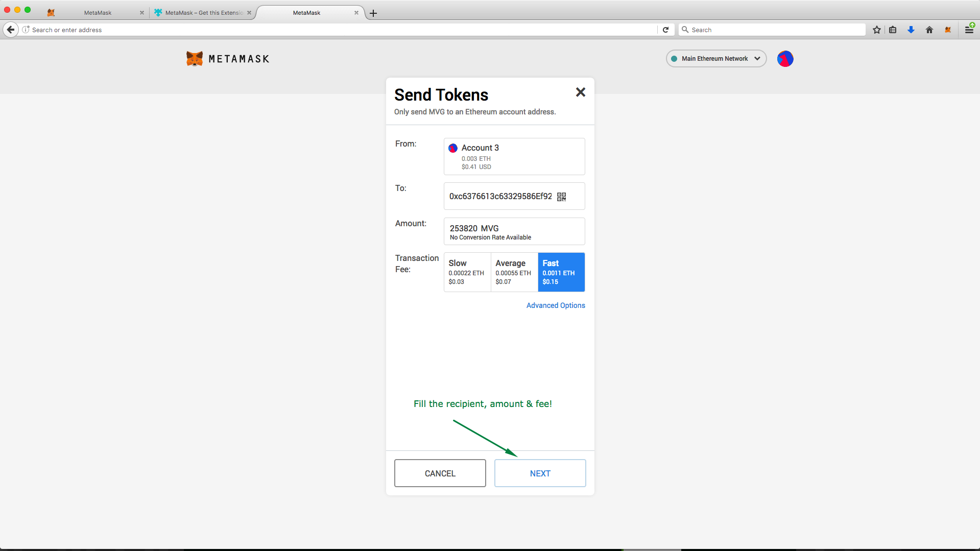980x551 pixels.
Task: Open Main Ethereum Network dropdown
Action: click(716, 59)
